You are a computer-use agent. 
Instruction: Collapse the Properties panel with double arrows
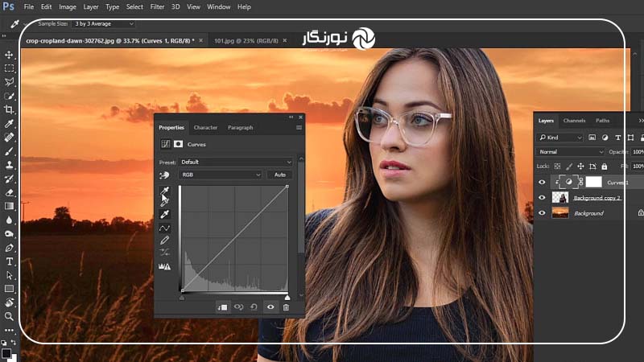click(x=291, y=117)
